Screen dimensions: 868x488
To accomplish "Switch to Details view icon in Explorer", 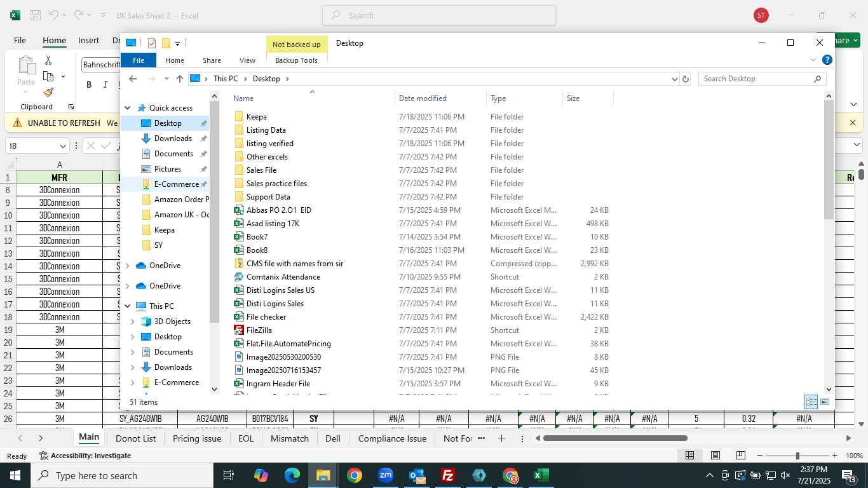I will tap(811, 402).
